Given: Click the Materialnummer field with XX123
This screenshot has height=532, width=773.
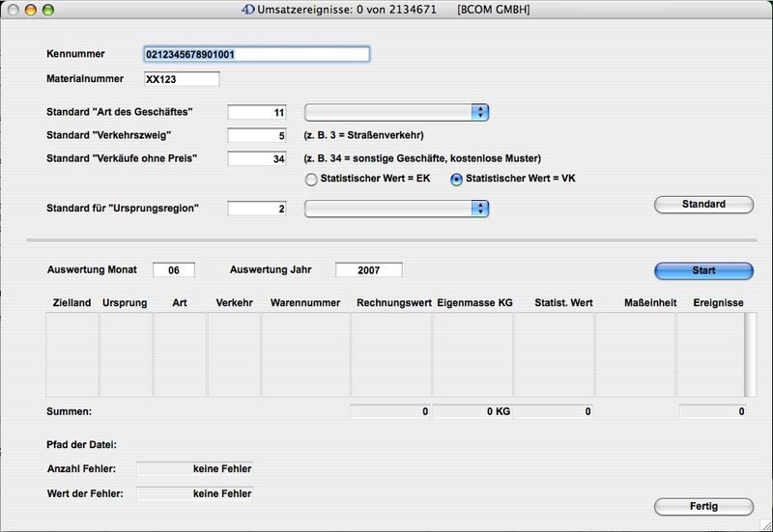Looking at the screenshot, I should pyautogui.click(x=182, y=79).
